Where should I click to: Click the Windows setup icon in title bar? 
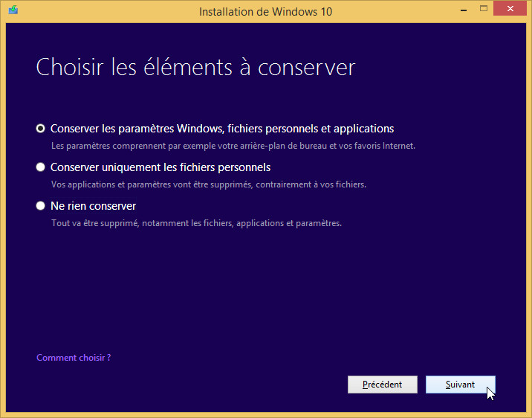click(13, 10)
